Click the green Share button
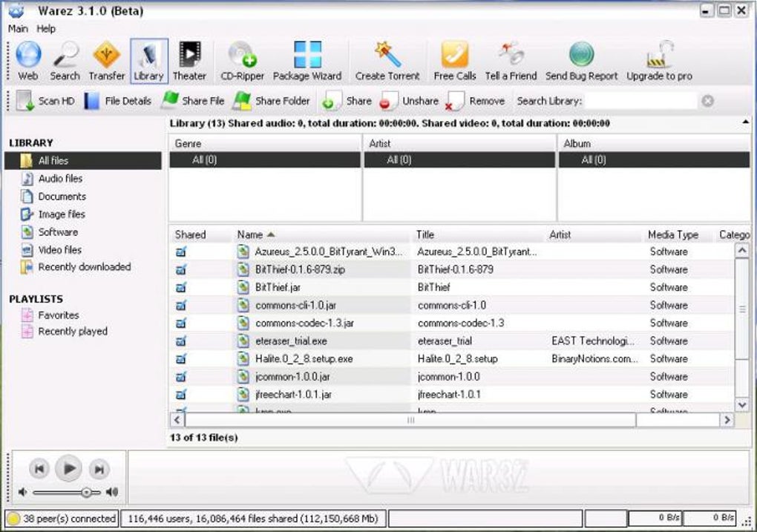The height and width of the screenshot is (532, 757). (346, 101)
